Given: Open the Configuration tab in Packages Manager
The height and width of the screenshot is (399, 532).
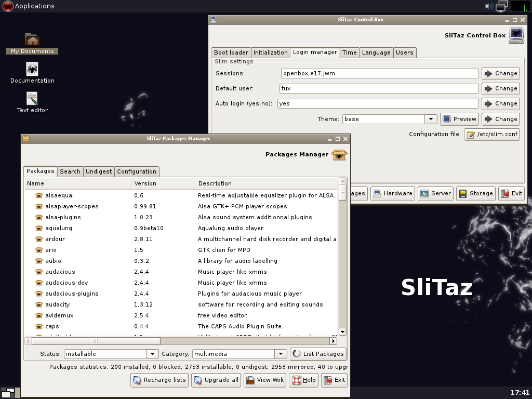Looking at the screenshot, I should [137, 171].
